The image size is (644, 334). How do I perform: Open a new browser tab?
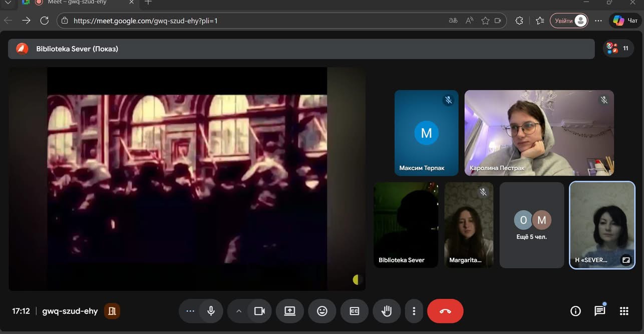pyautogui.click(x=148, y=3)
